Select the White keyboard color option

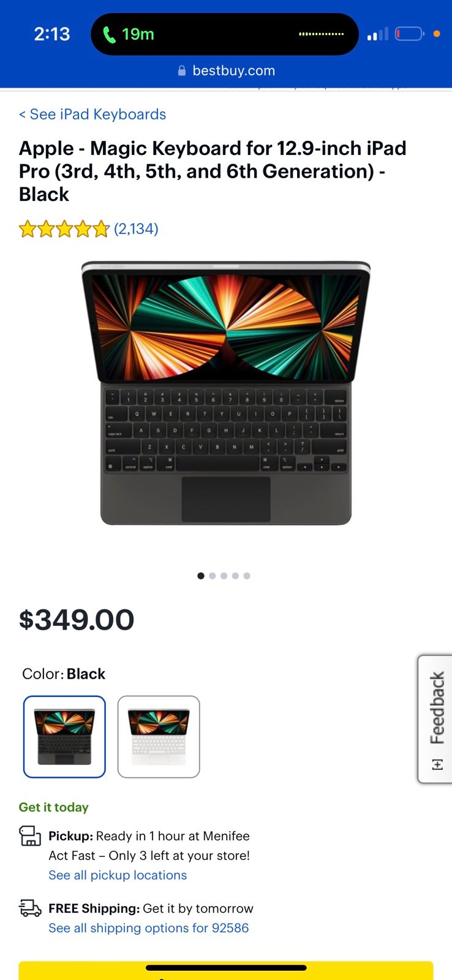[x=159, y=737]
